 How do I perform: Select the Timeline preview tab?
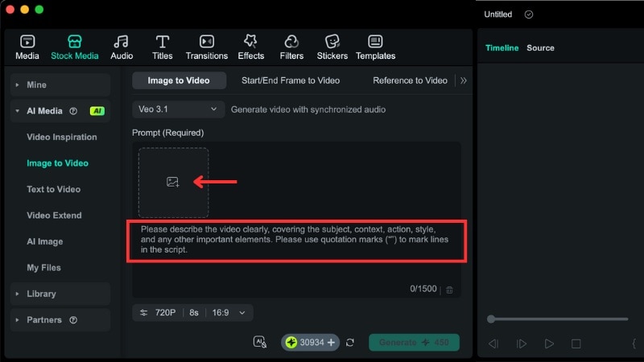click(502, 47)
